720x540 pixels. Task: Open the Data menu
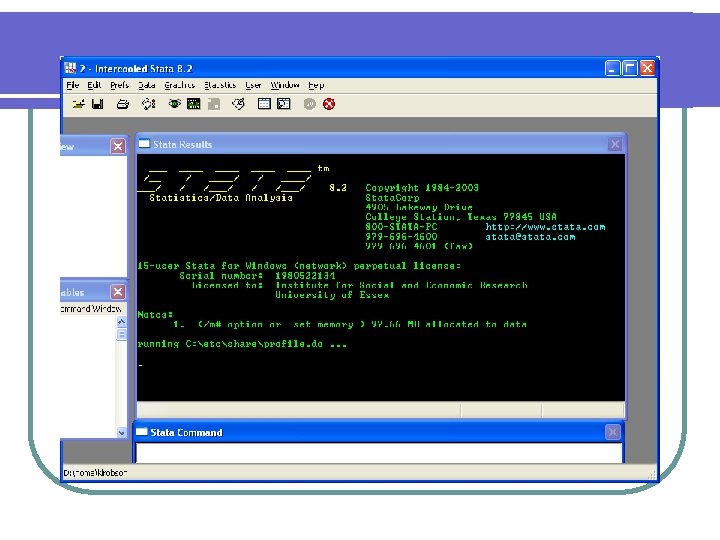(147, 85)
